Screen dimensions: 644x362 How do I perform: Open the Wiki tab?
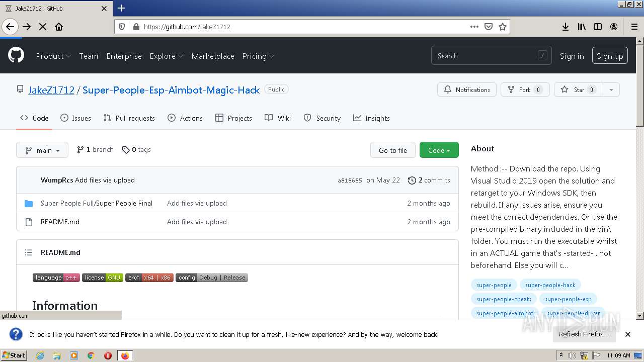pos(278,118)
